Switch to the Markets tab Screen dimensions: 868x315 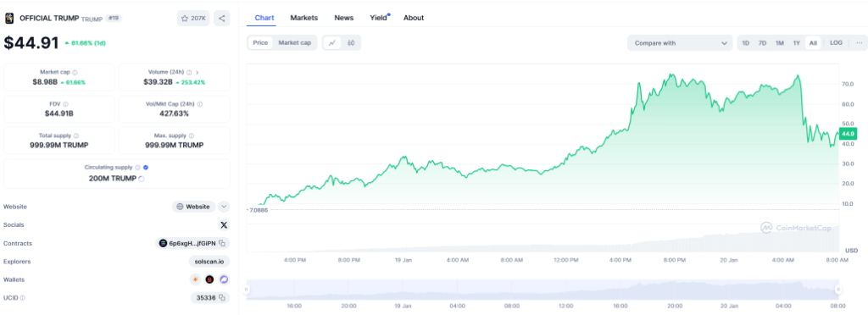304,18
